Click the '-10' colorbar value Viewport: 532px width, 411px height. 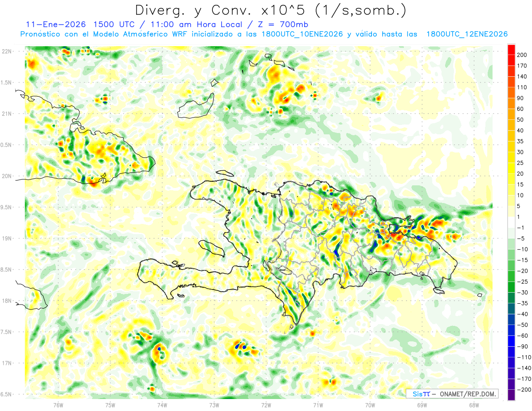[x=524, y=250]
